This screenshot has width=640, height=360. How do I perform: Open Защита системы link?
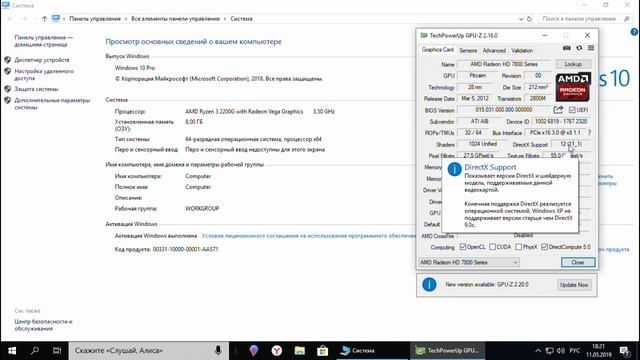pyautogui.click(x=36, y=89)
